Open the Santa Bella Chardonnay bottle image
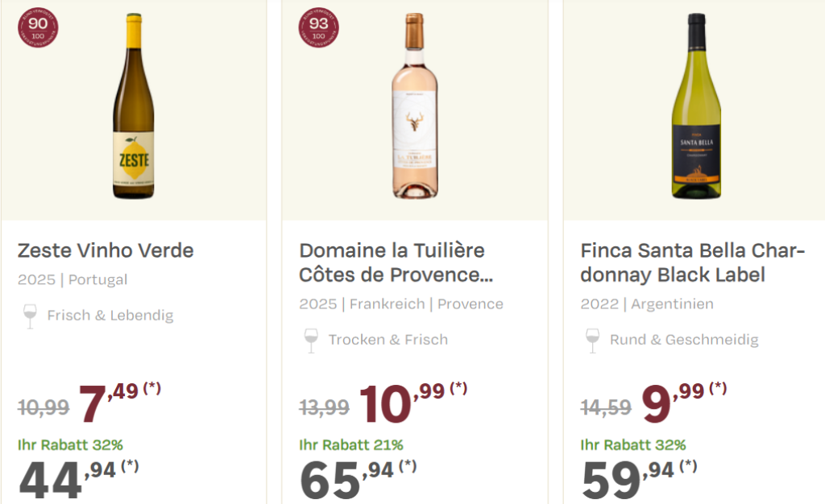Image resolution: width=825 pixels, height=504 pixels. [x=696, y=106]
